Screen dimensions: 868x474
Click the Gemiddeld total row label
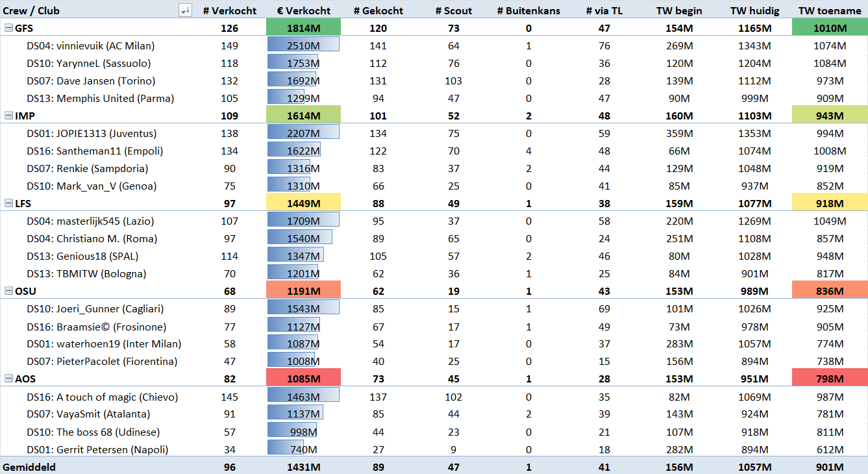coord(29,467)
